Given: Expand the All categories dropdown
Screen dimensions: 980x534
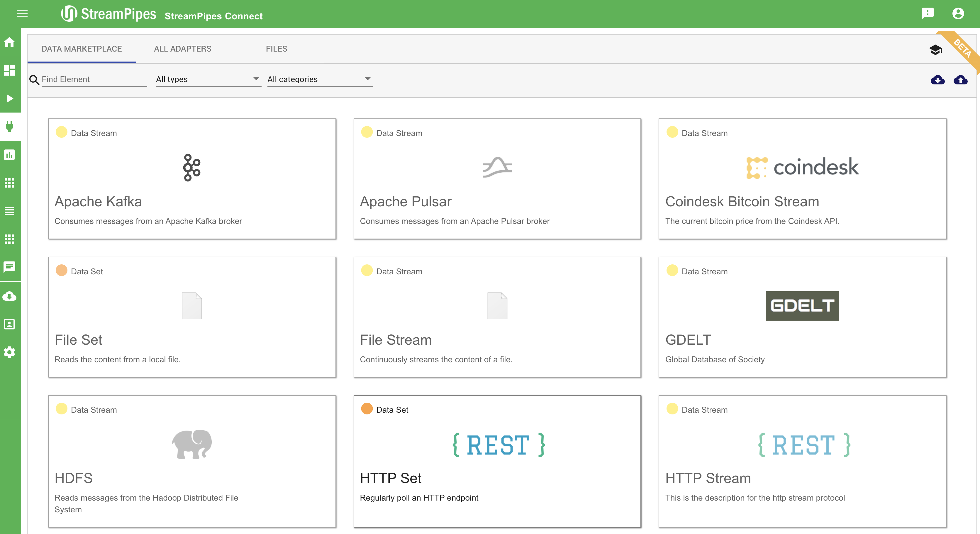Looking at the screenshot, I should [x=319, y=79].
